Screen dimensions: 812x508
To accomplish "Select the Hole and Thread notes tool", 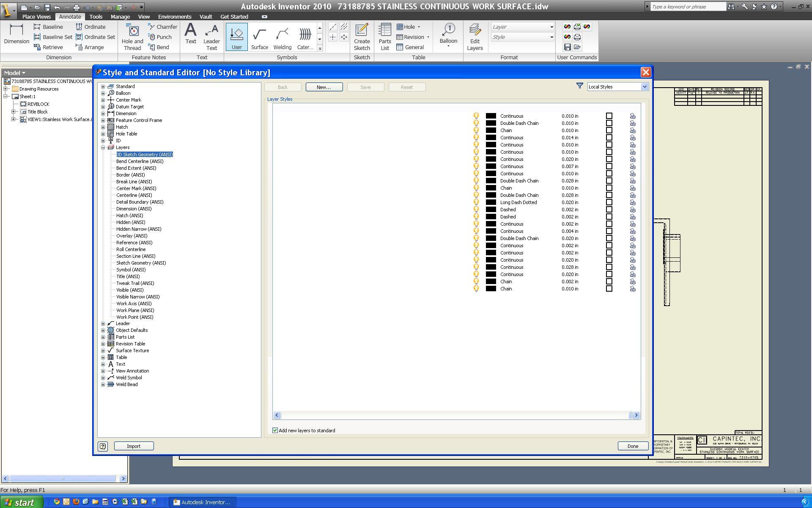I will pyautogui.click(x=133, y=30).
